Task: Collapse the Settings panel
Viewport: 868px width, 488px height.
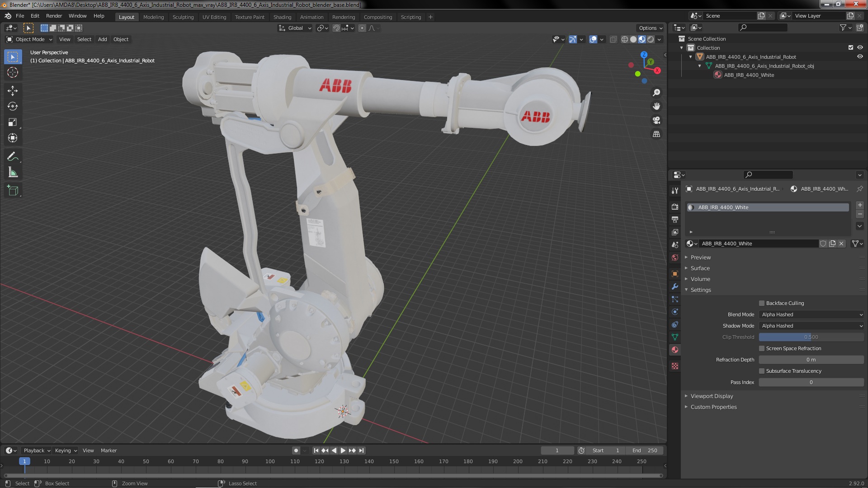Action: tap(700, 290)
